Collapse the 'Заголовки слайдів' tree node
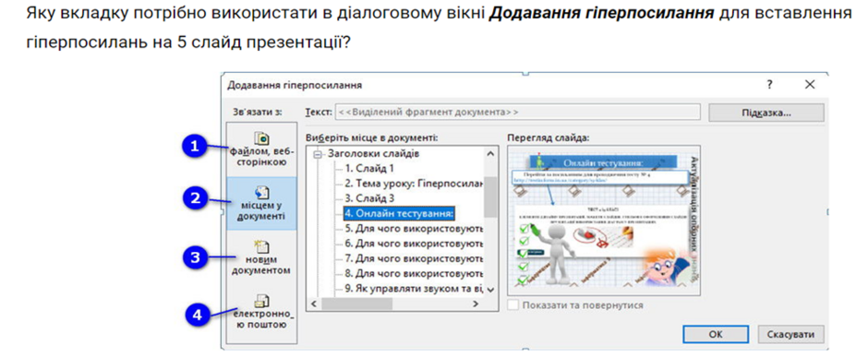This screenshot has width=868, height=358. (x=318, y=154)
